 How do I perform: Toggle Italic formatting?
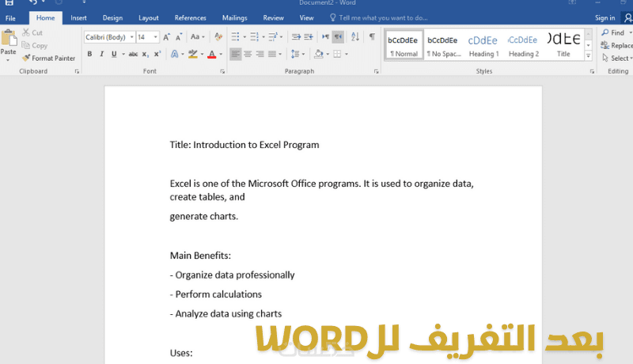[x=102, y=54]
